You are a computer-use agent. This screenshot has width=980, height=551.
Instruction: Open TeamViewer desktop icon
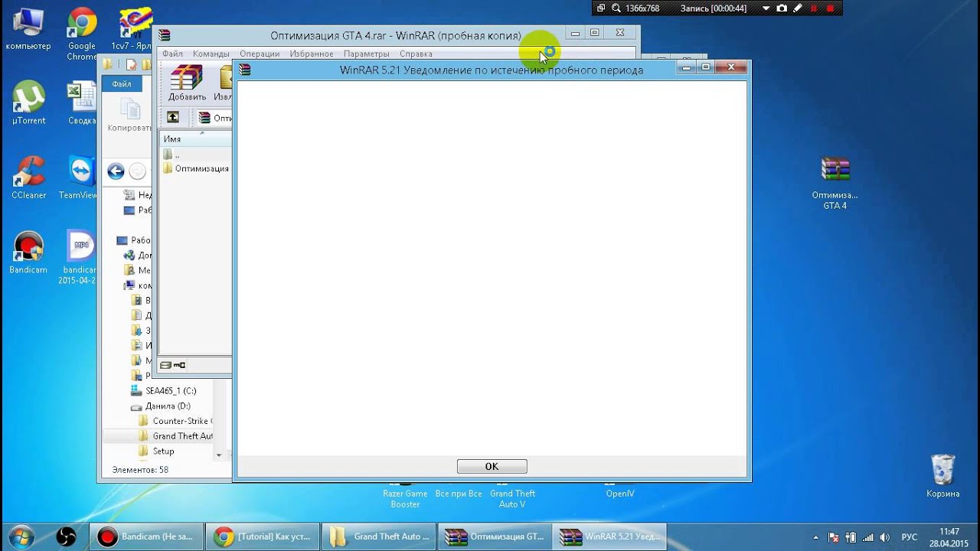tap(79, 178)
